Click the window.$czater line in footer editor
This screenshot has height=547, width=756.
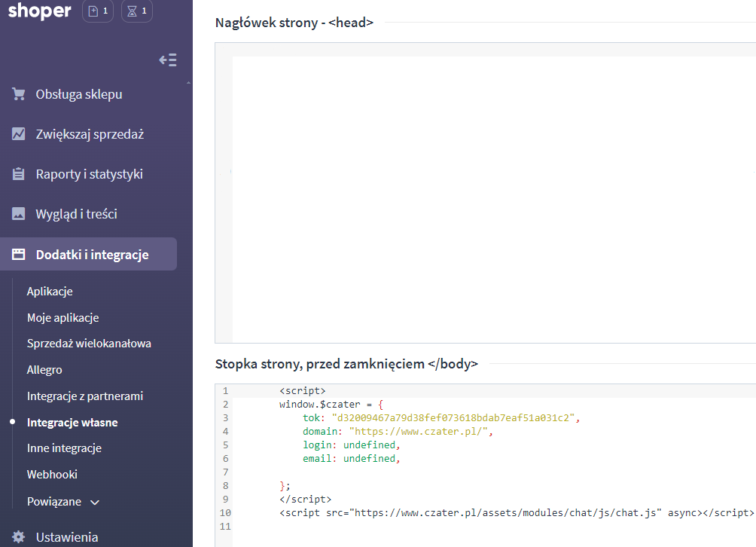[x=331, y=404]
